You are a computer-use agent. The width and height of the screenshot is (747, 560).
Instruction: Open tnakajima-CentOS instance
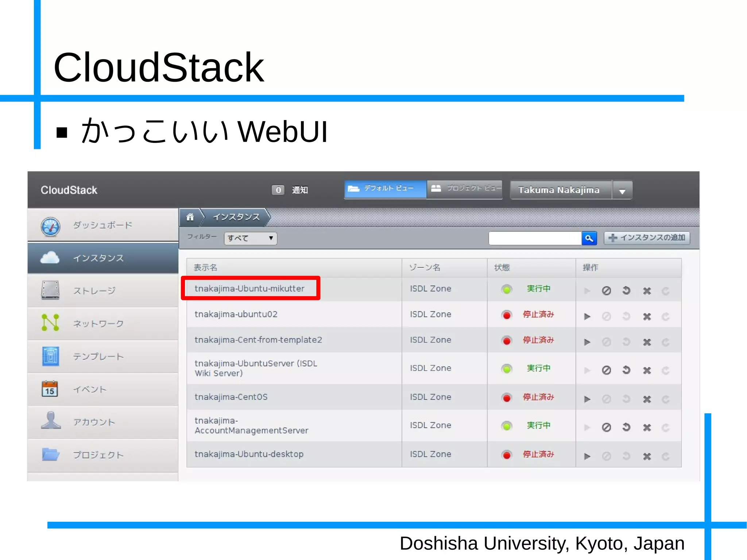tap(231, 397)
